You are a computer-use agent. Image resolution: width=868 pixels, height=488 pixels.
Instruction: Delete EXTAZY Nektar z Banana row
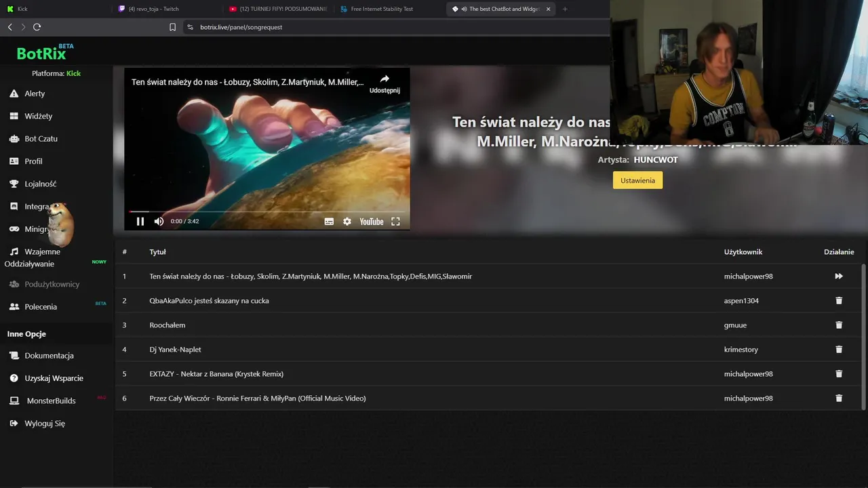click(x=839, y=373)
